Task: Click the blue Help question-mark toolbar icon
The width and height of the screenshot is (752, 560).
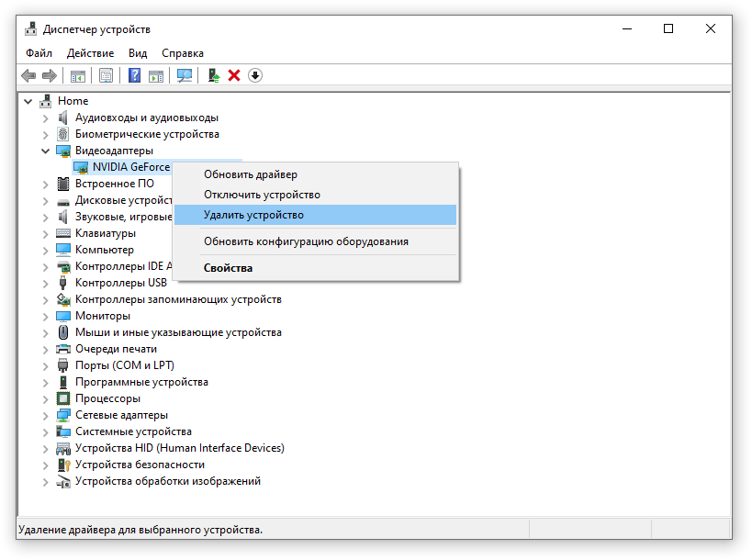Action: click(x=134, y=75)
